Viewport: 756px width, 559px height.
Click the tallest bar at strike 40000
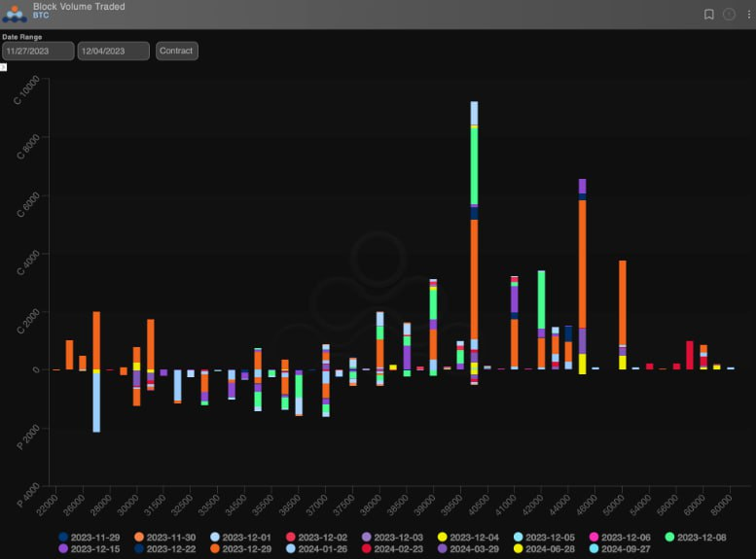[x=474, y=292]
